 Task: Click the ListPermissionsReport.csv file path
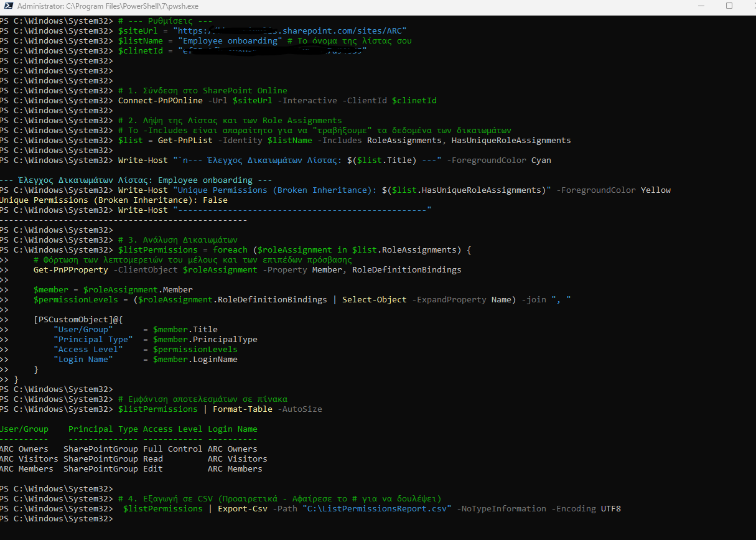click(377, 509)
